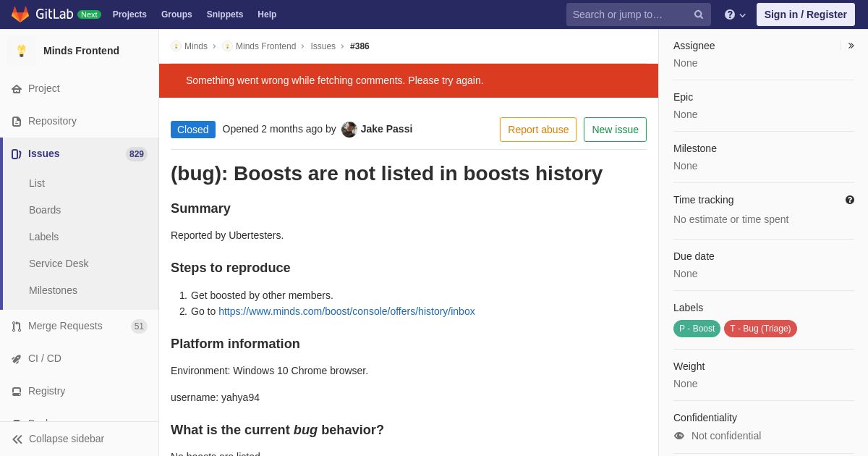Select the T - Bug (Triage) label

click(x=760, y=329)
